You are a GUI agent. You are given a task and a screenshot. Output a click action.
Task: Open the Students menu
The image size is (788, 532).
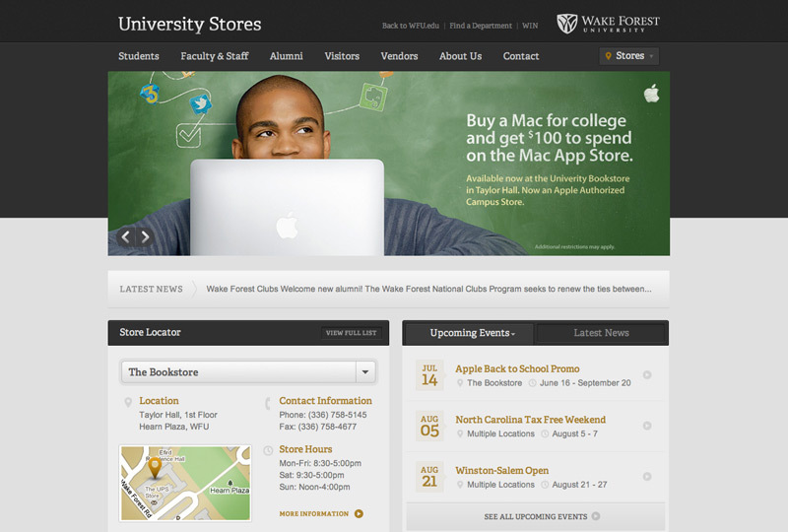(139, 56)
